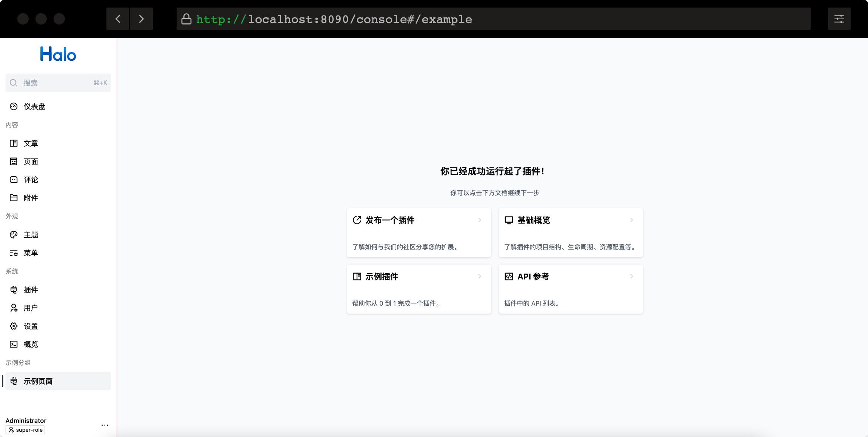Expand the 发布一个插件 card chevron

coord(480,220)
